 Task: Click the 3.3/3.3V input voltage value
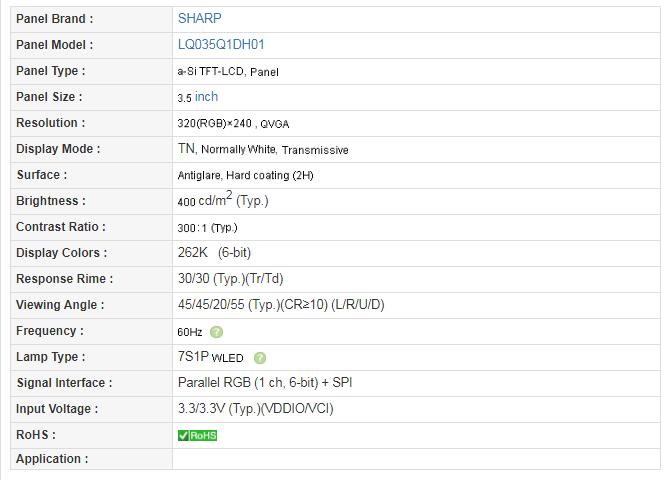256,409
